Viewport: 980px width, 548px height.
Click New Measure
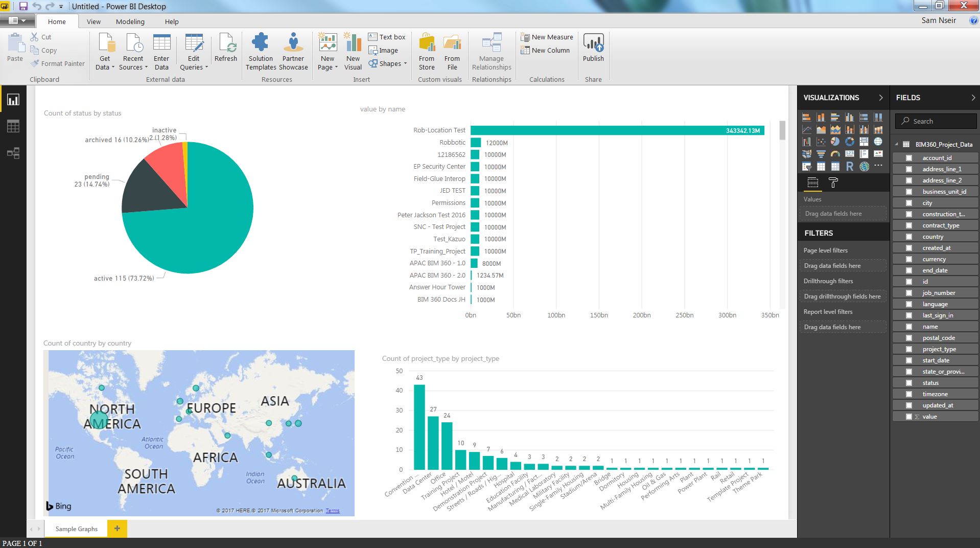click(547, 37)
